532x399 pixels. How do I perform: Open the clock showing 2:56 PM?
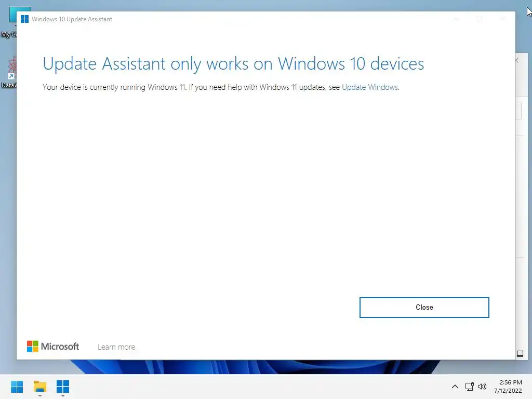tap(508, 387)
